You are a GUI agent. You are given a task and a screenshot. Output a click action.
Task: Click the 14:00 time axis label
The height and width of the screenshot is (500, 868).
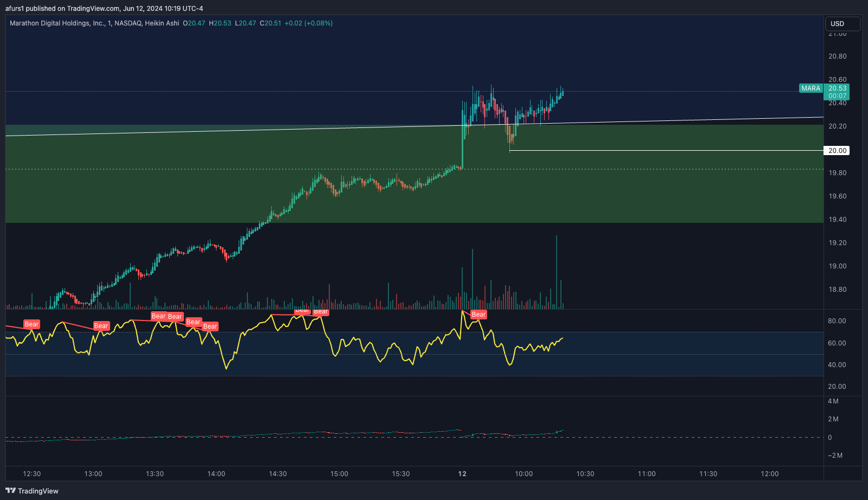click(216, 474)
